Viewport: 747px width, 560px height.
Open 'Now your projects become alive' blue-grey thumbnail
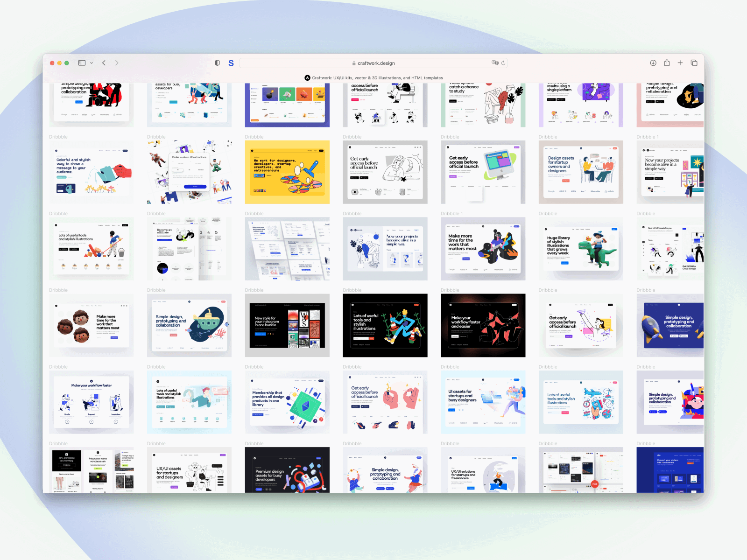[x=385, y=249]
